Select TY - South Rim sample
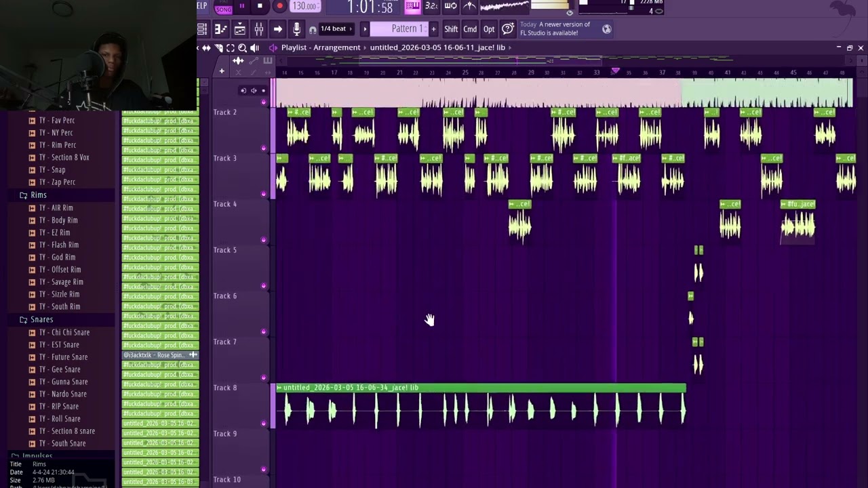Image resolution: width=868 pixels, height=488 pixels. tap(59, 307)
